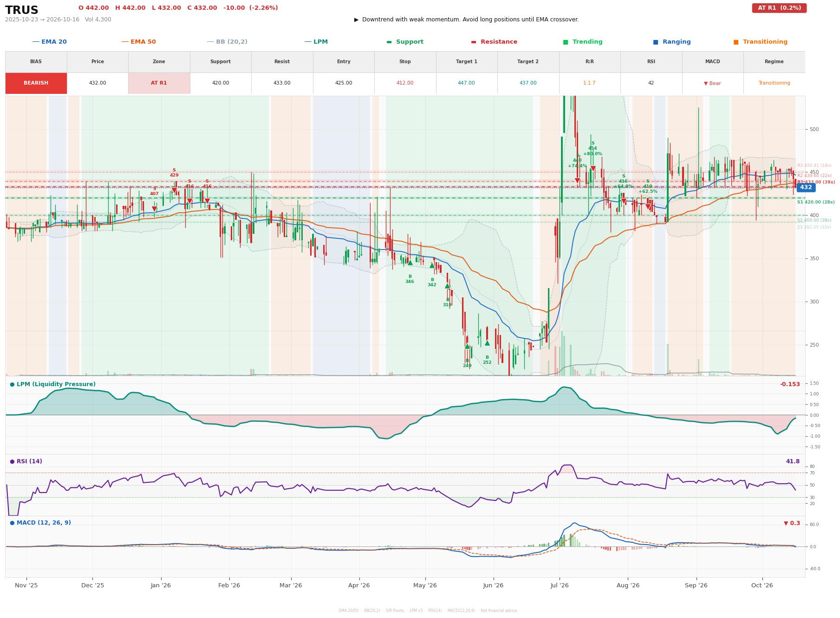
Task: Click the S1 420.00 (28x) level label
Action: pos(816,202)
